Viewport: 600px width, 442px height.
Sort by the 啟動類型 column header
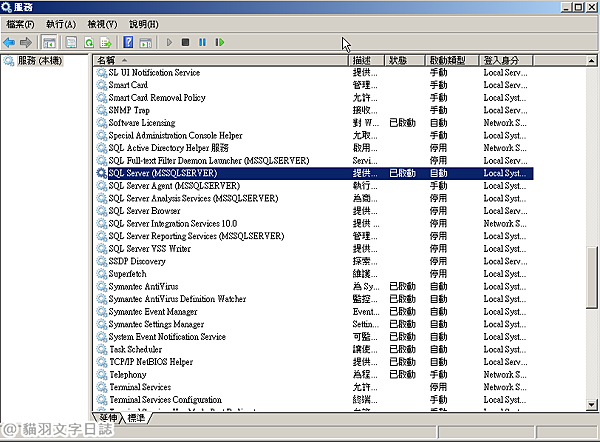coord(450,60)
